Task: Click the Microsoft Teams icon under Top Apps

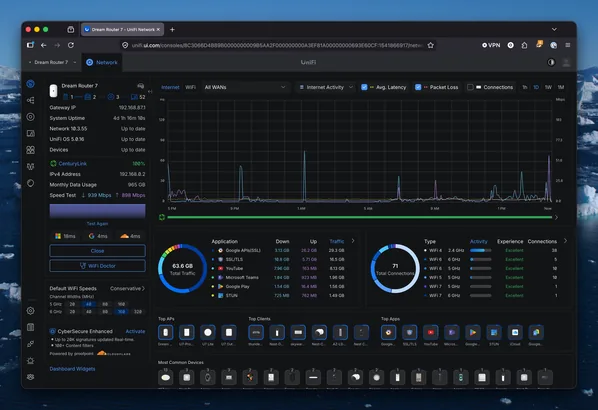Action: coord(452,333)
